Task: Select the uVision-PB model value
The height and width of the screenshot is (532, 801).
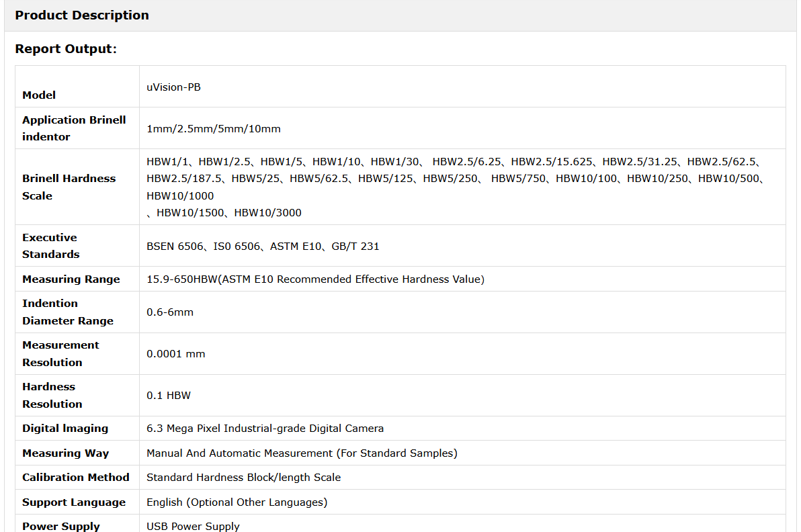Action: coord(173,87)
